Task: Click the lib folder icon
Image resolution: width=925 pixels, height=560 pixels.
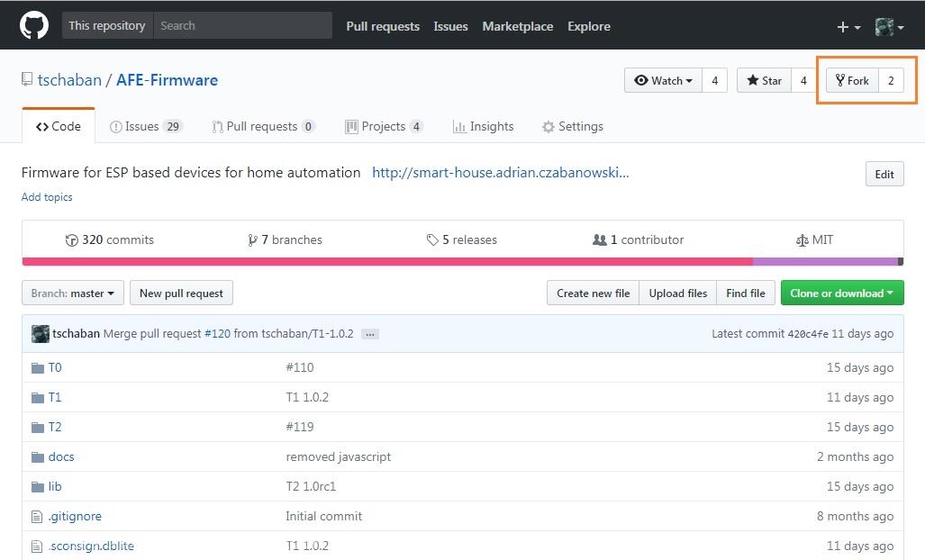Action: [x=38, y=486]
